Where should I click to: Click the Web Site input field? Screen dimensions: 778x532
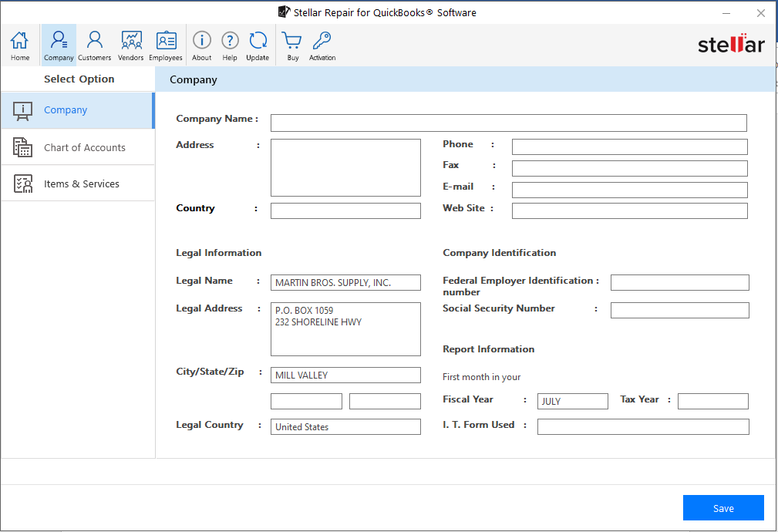[630, 211]
